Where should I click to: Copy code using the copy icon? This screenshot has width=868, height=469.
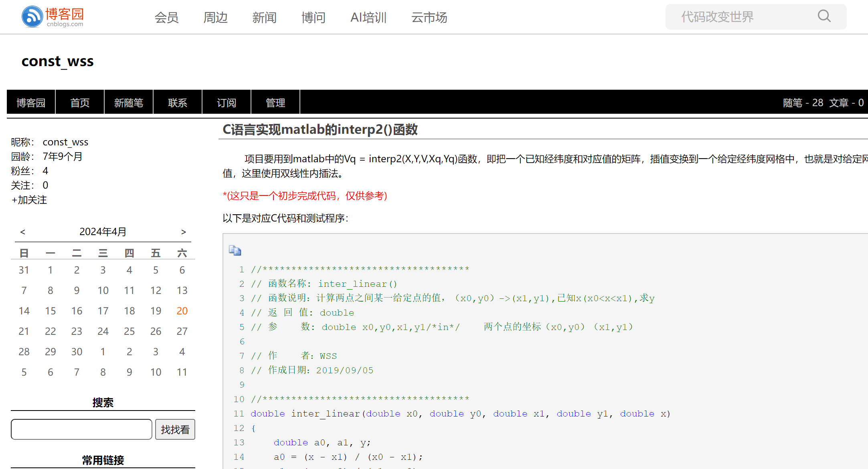point(235,250)
